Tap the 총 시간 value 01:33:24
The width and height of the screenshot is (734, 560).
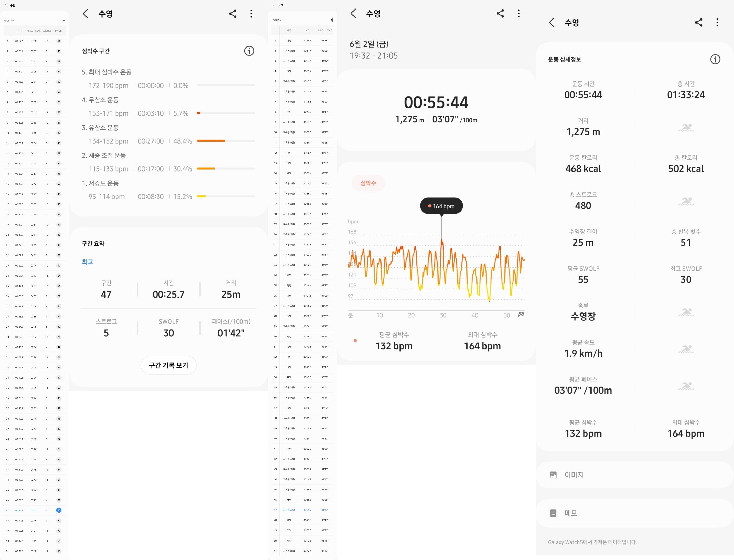pyautogui.click(x=686, y=95)
